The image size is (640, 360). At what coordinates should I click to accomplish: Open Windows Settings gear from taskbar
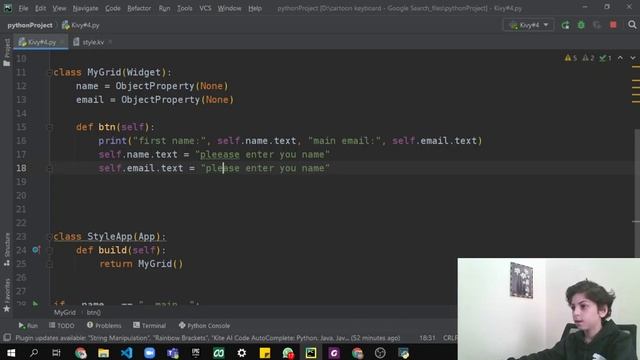pos(242,353)
